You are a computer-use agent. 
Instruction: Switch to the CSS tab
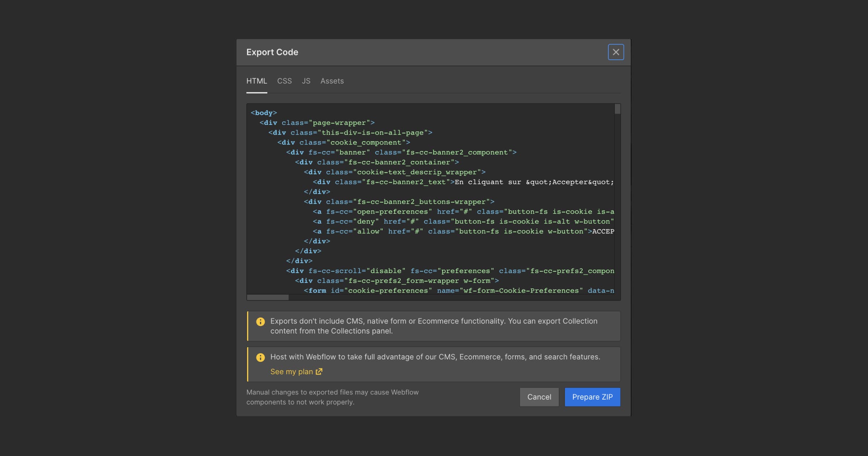[x=284, y=81]
